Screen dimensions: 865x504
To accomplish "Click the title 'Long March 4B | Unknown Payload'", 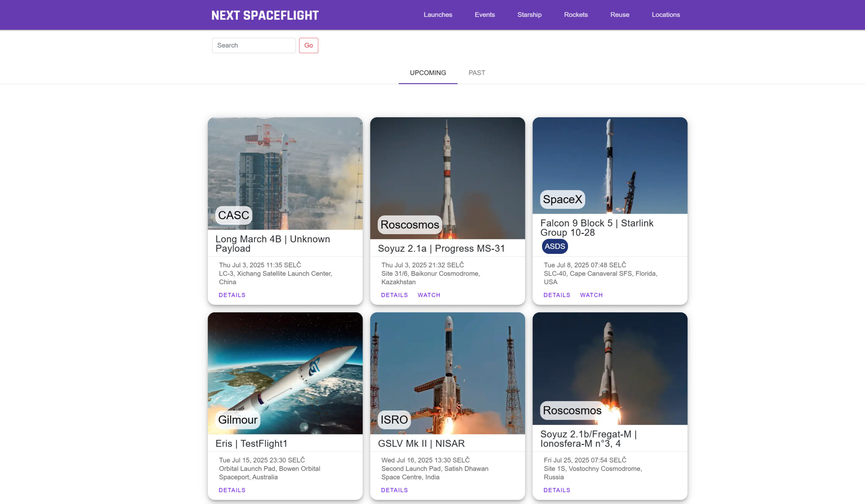I will point(273,244).
